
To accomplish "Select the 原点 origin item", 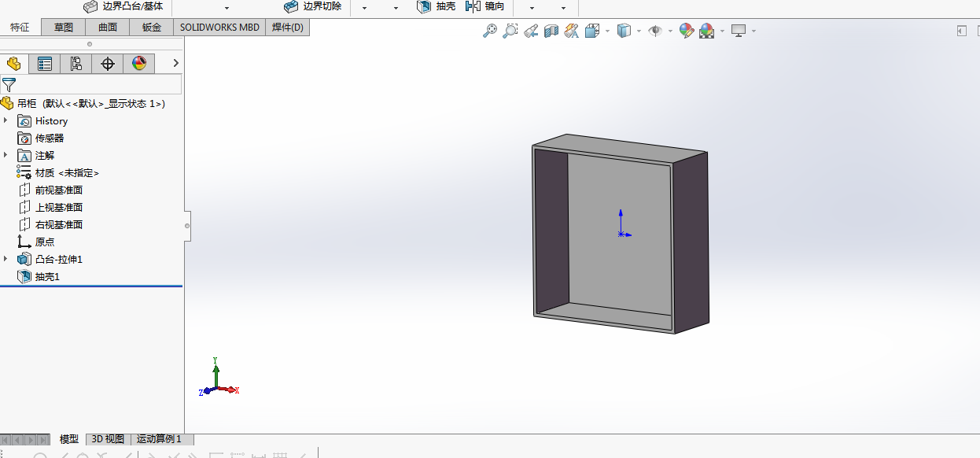I will (36, 242).
